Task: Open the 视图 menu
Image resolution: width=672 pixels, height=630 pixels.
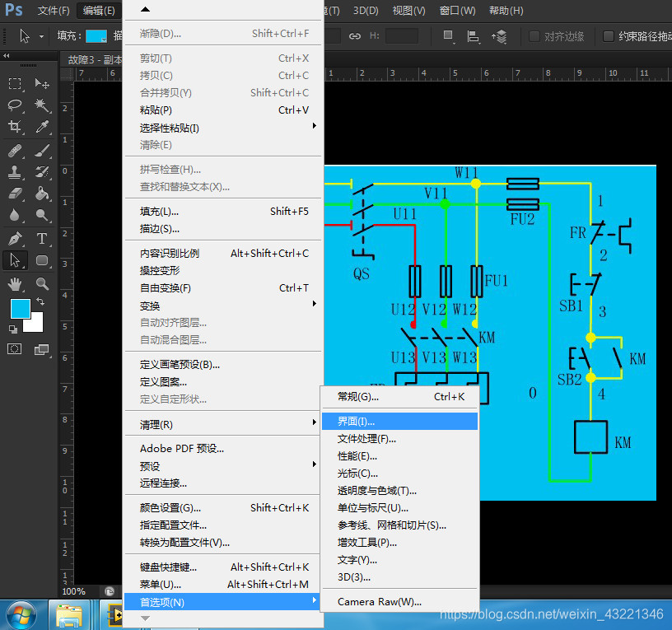Action: tap(408, 10)
